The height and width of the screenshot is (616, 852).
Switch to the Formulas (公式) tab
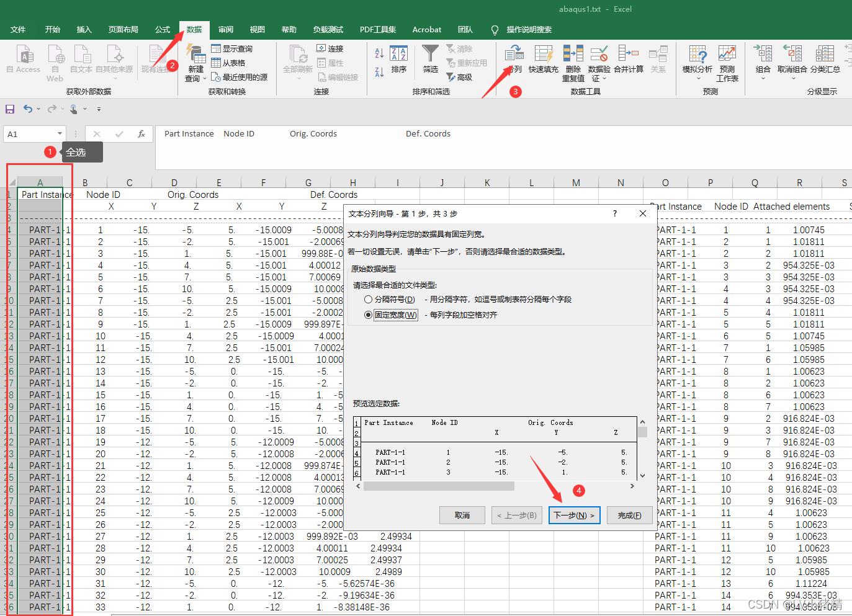(x=163, y=30)
